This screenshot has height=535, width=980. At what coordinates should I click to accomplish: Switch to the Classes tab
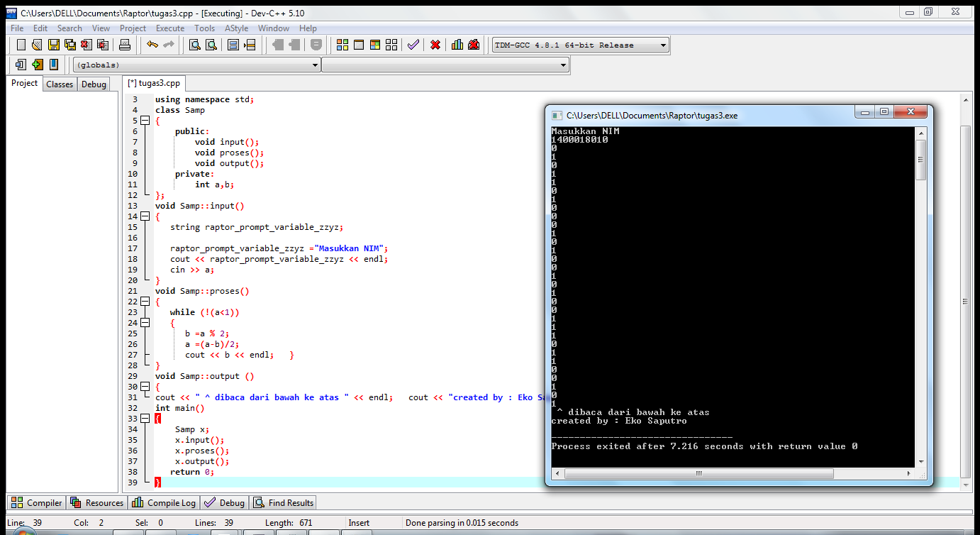click(x=60, y=84)
